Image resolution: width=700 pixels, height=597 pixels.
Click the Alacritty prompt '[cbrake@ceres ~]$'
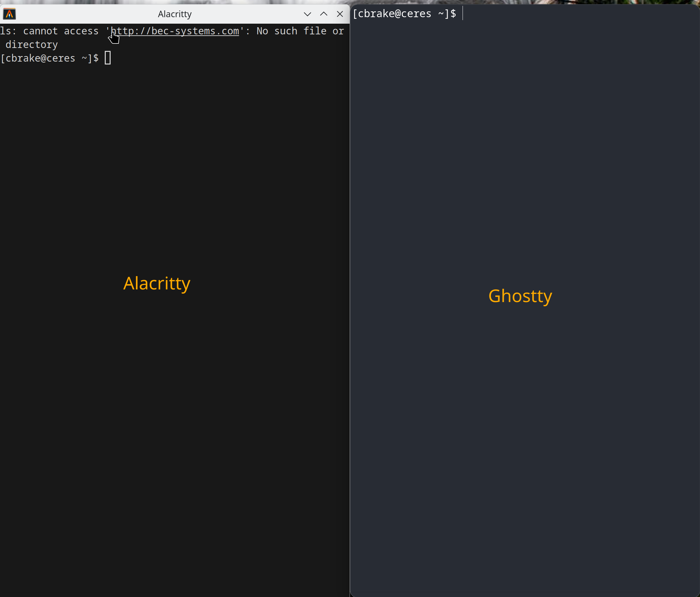50,58
